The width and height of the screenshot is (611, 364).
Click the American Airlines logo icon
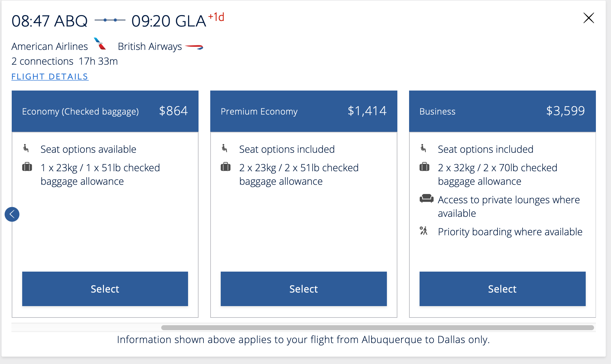click(x=100, y=44)
